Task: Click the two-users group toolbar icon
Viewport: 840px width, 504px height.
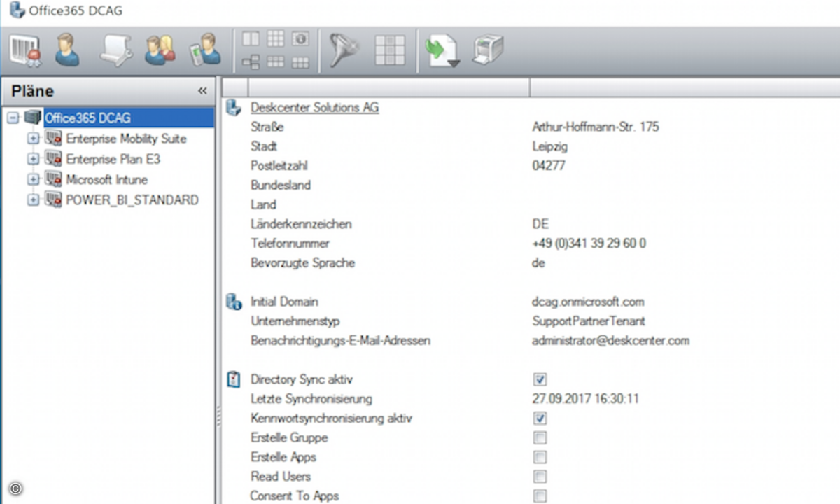Action: (160, 50)
